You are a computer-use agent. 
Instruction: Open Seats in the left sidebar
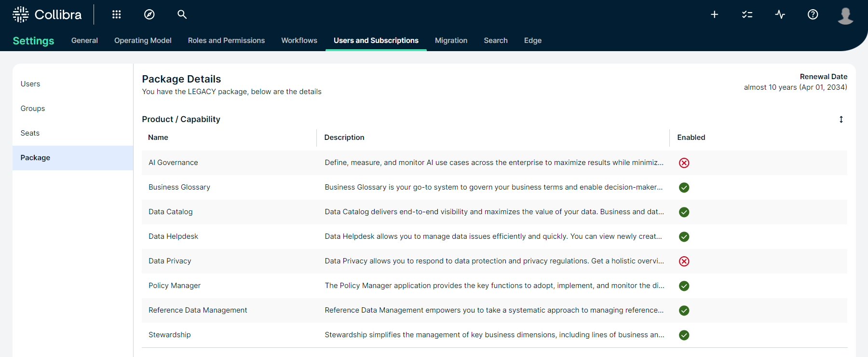point(30,133)
